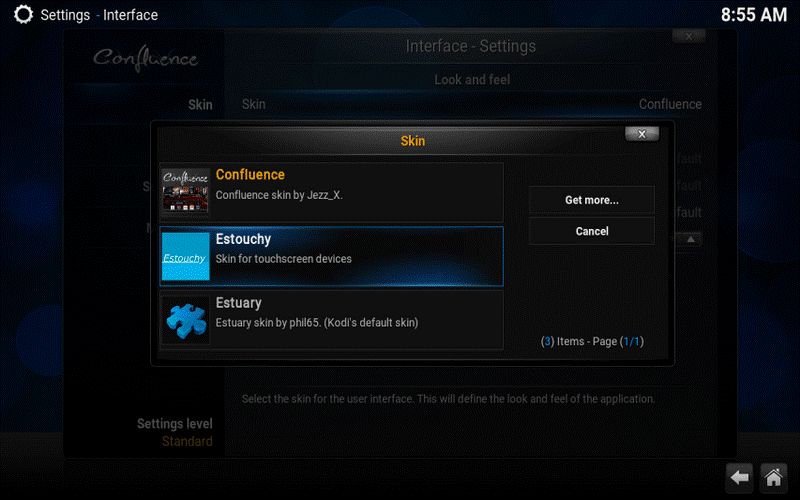Screen dimensions: 800x500
Task: Close the Interface Settings window behind the dialog
Action: [689, 36]
